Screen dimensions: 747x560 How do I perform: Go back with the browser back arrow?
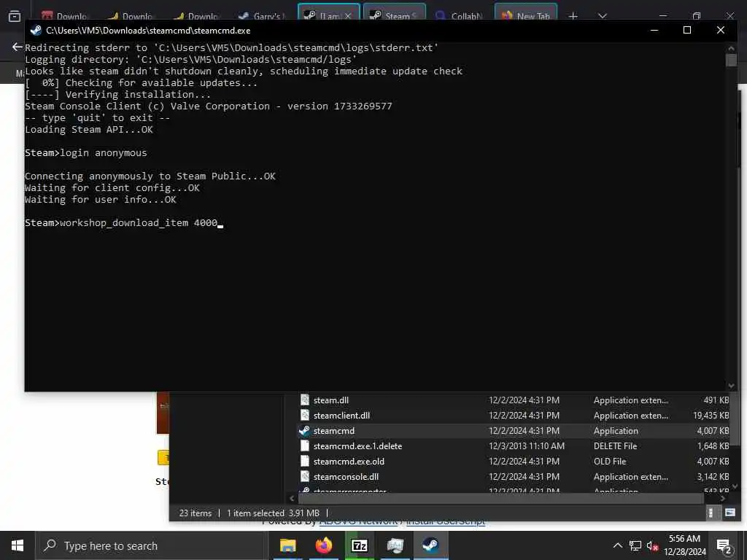[x=18, y=47]
